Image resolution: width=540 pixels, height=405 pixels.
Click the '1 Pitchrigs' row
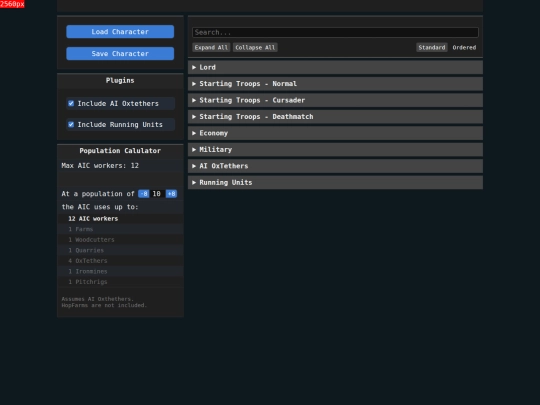(x=120, y=282)
